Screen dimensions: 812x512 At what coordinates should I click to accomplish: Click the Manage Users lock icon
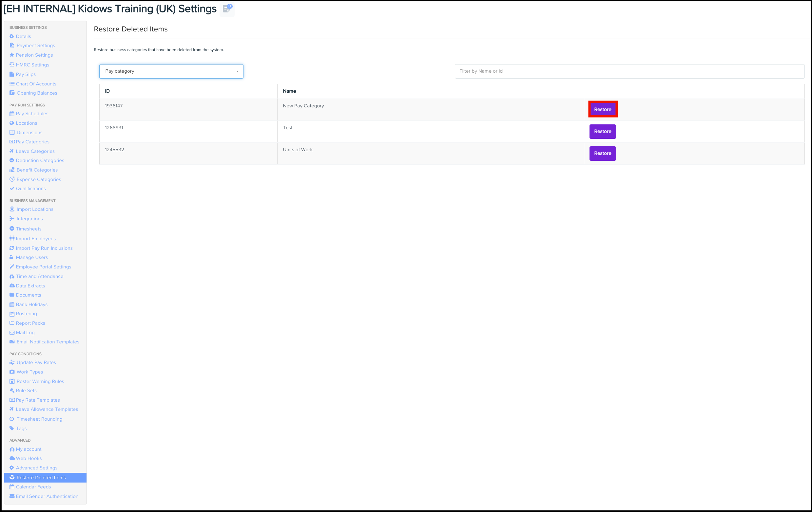tap(11, 257)
